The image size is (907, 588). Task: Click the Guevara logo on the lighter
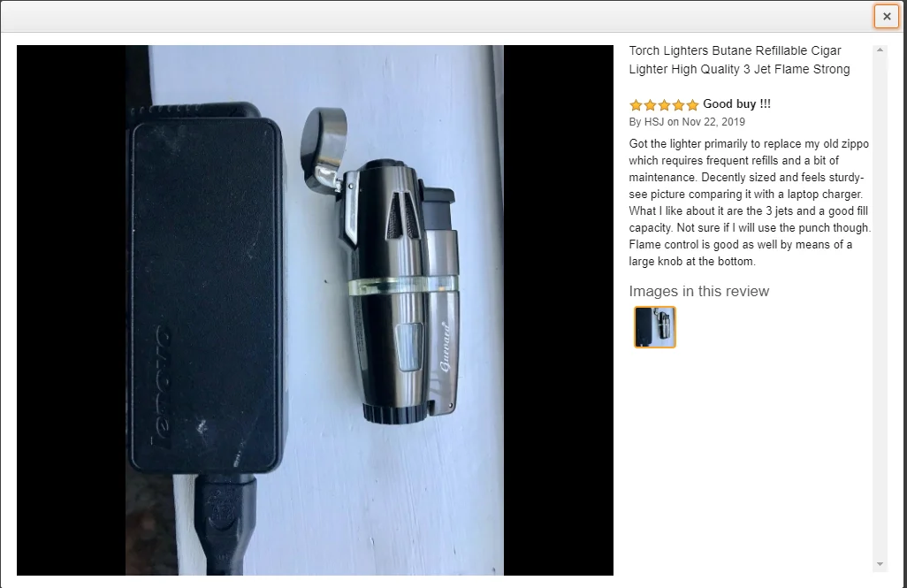click(x=446, y=346)
